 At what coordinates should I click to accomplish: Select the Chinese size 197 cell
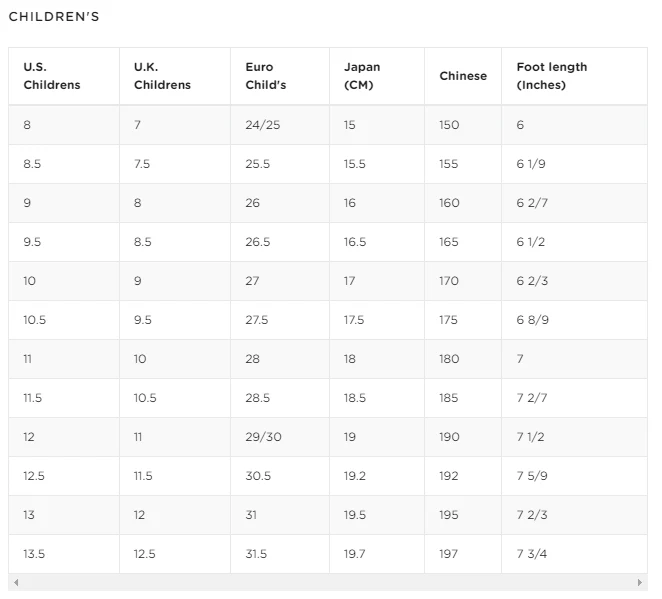pos(449,554)
